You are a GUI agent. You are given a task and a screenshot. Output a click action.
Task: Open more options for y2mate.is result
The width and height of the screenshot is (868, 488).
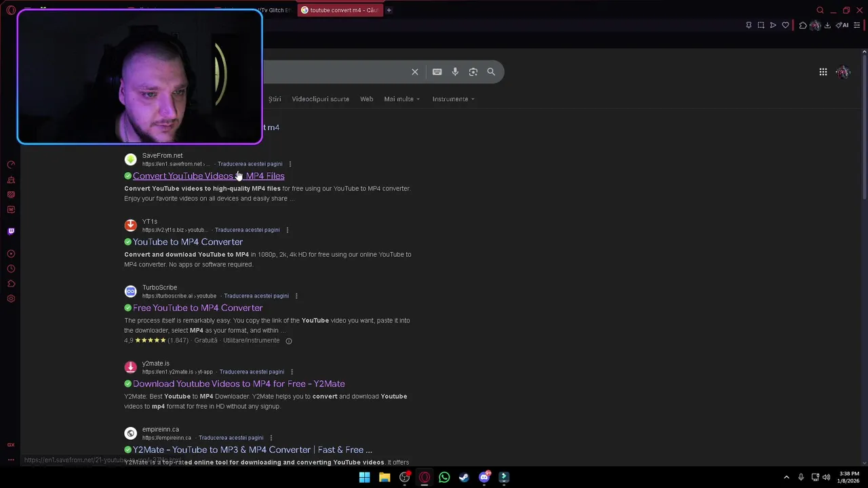pyautogui.click(x=292, y=372)
